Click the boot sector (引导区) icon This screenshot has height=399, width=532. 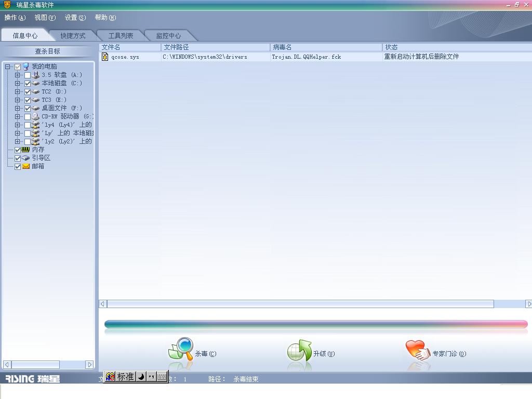coord(26,158)
